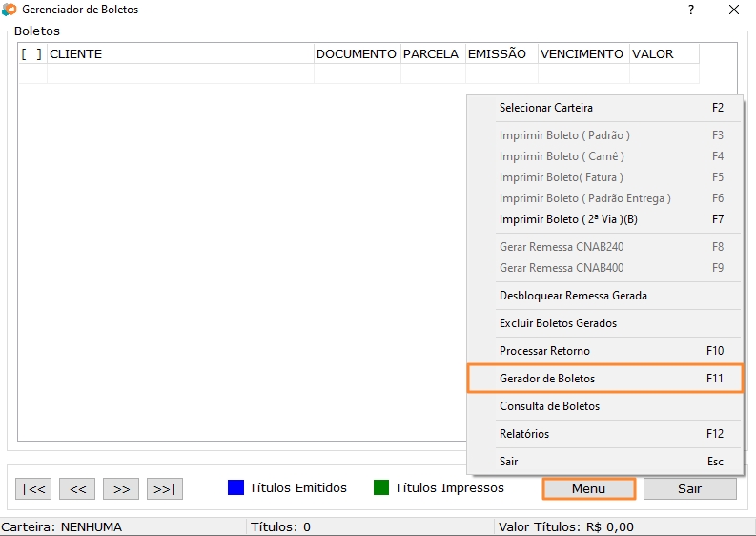Select Imprimir Boleto (2ª Via)(B) option
756x536 pixels.
pyautogui.click(x=568, y=219)
